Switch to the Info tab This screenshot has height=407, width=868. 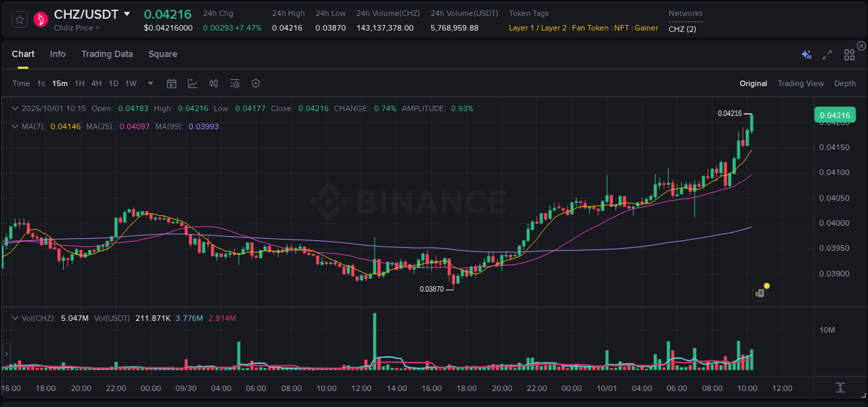pos(58,54)
